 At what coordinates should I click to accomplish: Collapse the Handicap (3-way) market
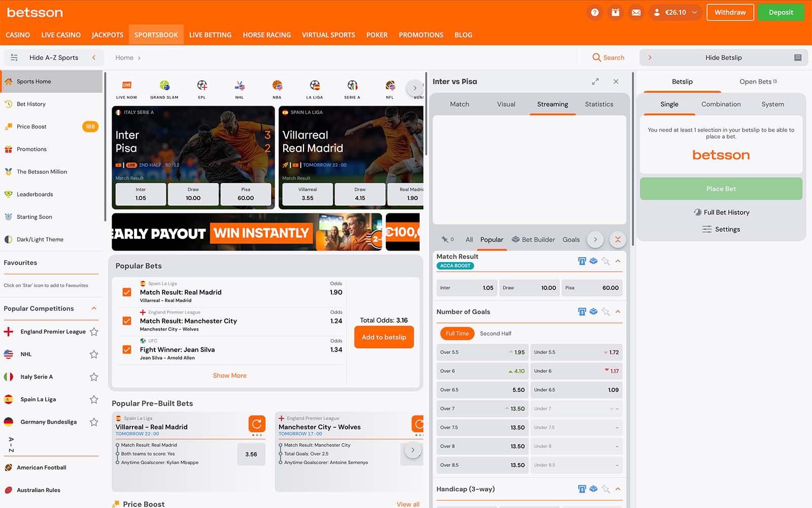(x=618, y=489)
